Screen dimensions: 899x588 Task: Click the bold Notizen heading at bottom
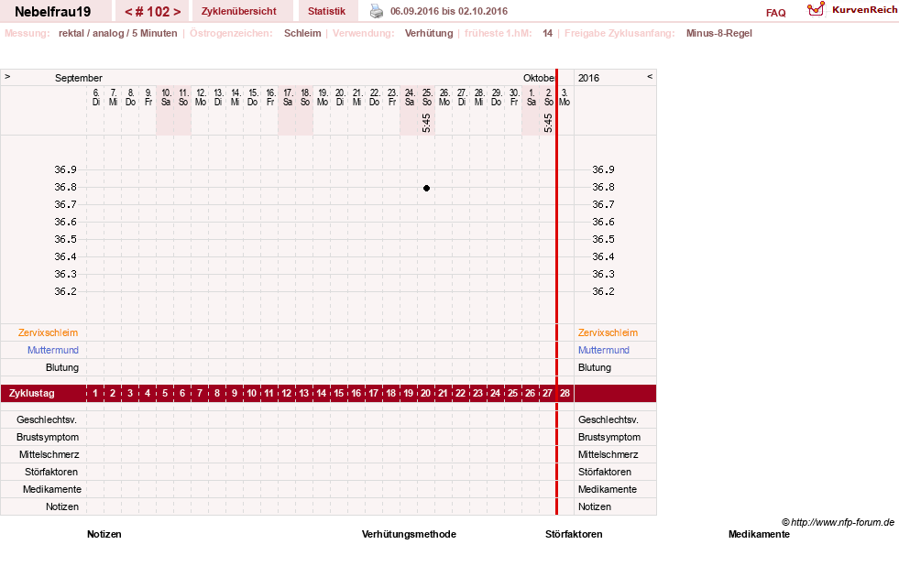(x=104, y=534)
